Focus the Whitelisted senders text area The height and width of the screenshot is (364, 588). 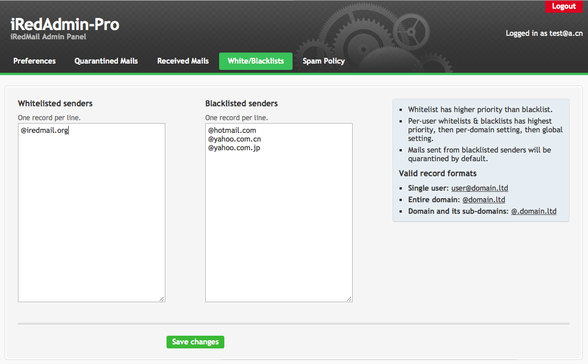(91, 213)
